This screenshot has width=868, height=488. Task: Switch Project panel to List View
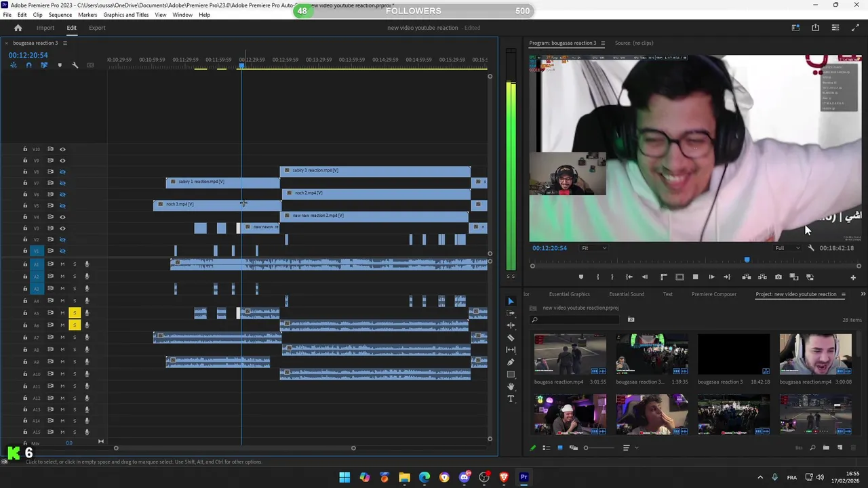click(x=546, y=447)
